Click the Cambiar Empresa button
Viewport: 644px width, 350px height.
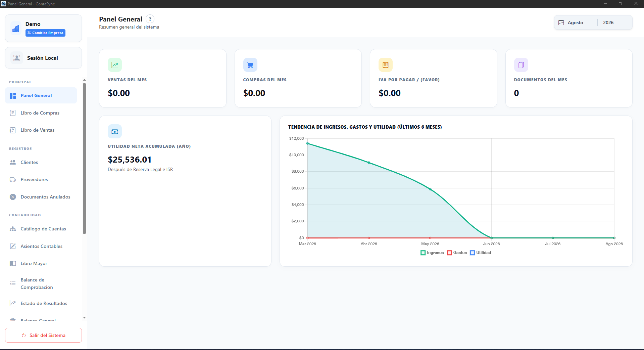[x=45, y=33]
